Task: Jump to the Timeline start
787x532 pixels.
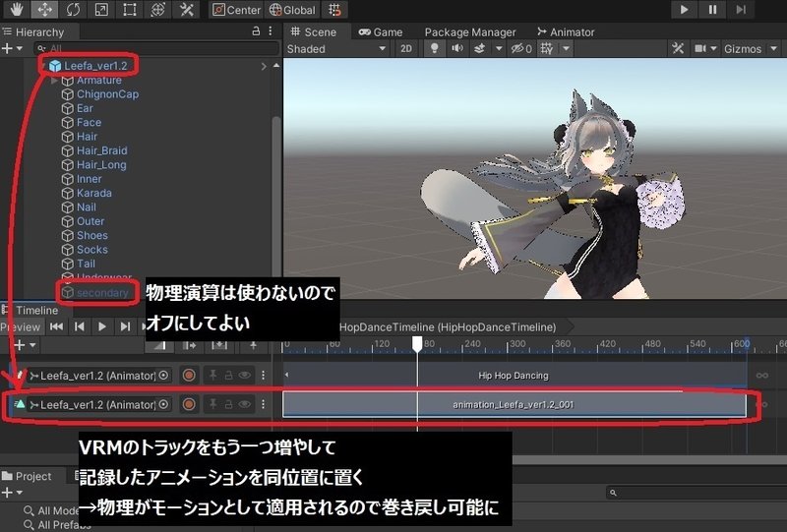Action: [x=56, y=326]
